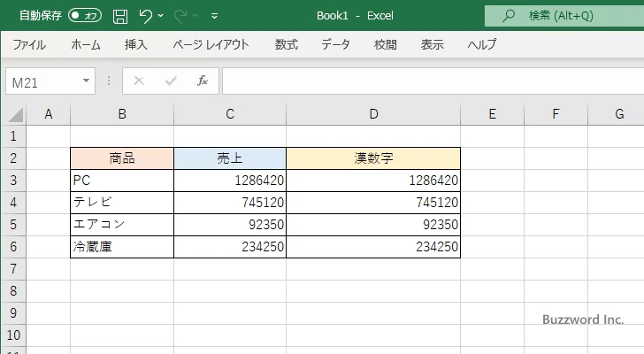
Task: Select cell C6 with 234250
Action: tap(230, 247)
